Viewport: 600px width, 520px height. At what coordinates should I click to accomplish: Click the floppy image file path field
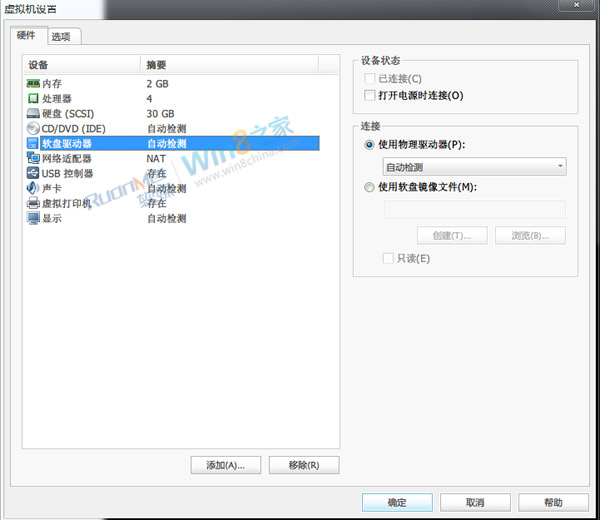pyautogui.click(x=474, y=210)
